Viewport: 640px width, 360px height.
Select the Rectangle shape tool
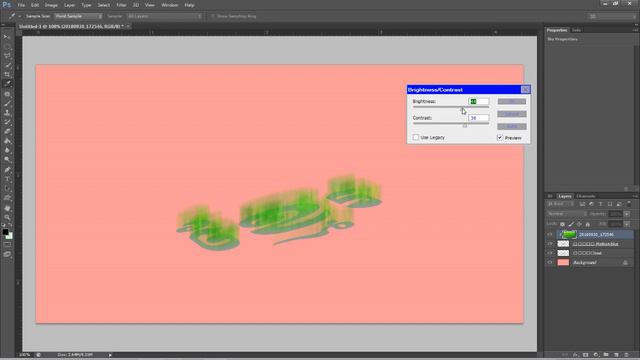pos(7,198)
